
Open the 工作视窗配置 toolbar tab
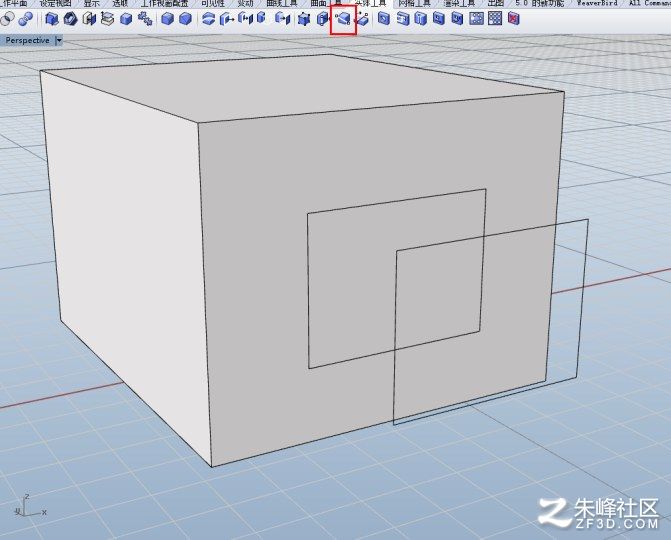[165, 3]
